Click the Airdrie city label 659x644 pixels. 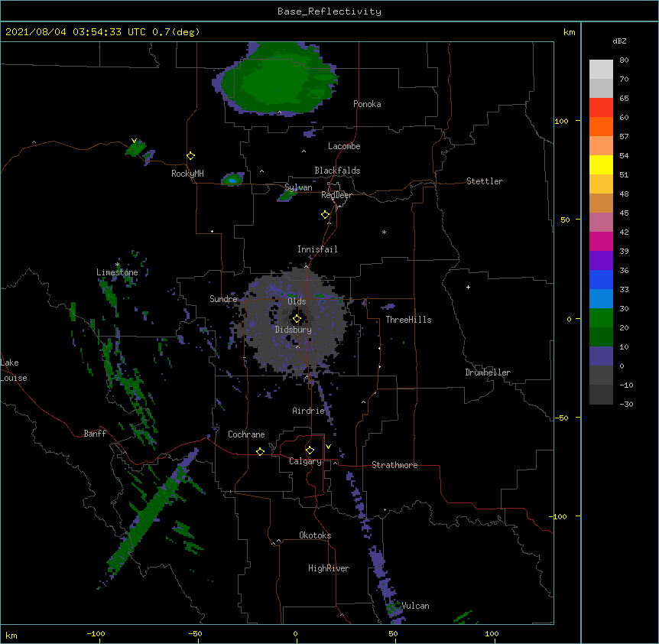tap(309, 411)
